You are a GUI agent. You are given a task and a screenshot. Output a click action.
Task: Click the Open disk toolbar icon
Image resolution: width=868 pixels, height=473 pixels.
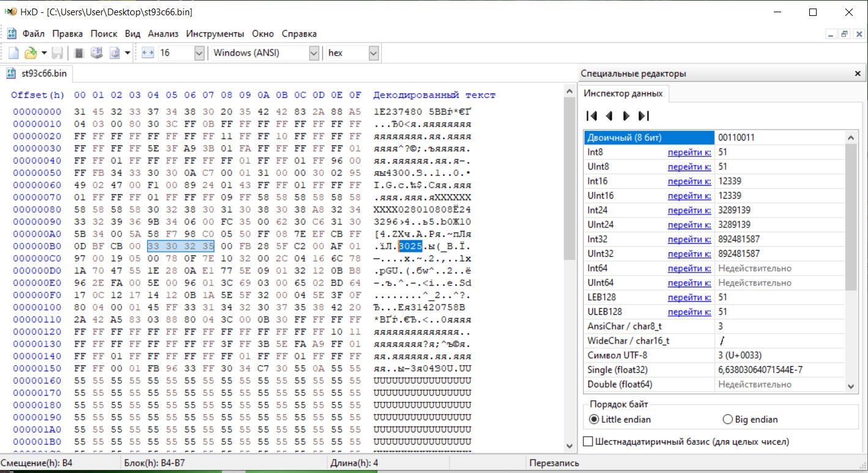tap(97, 53)
